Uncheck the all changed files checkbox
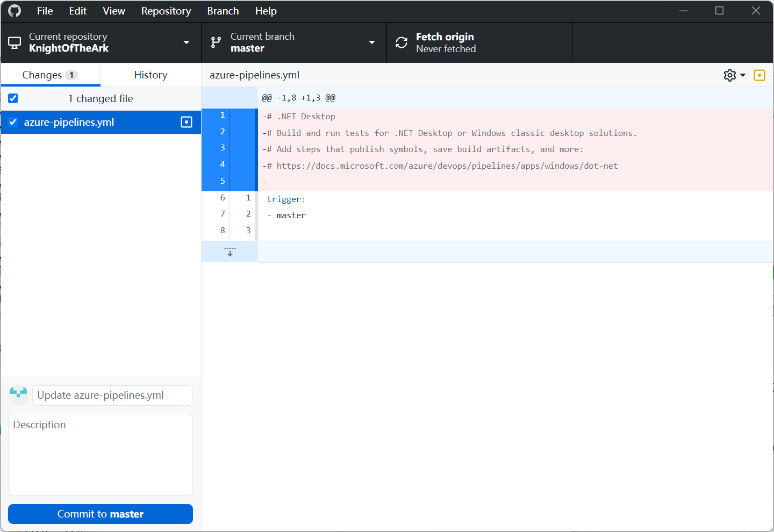Screen dimensions: 774x532 pos(13,98)
